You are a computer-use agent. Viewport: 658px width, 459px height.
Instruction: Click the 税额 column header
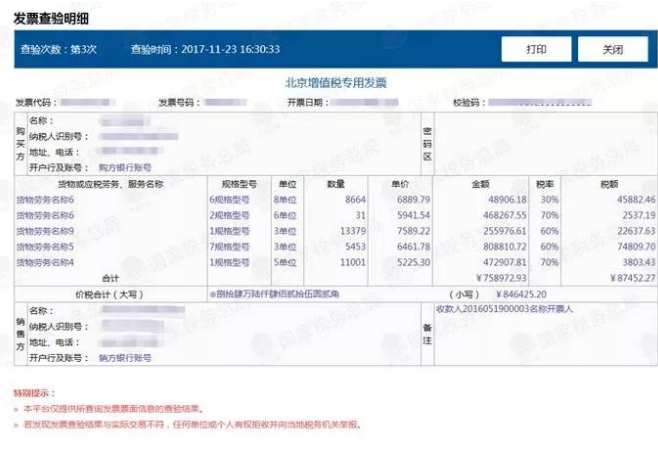pos(609,184)
